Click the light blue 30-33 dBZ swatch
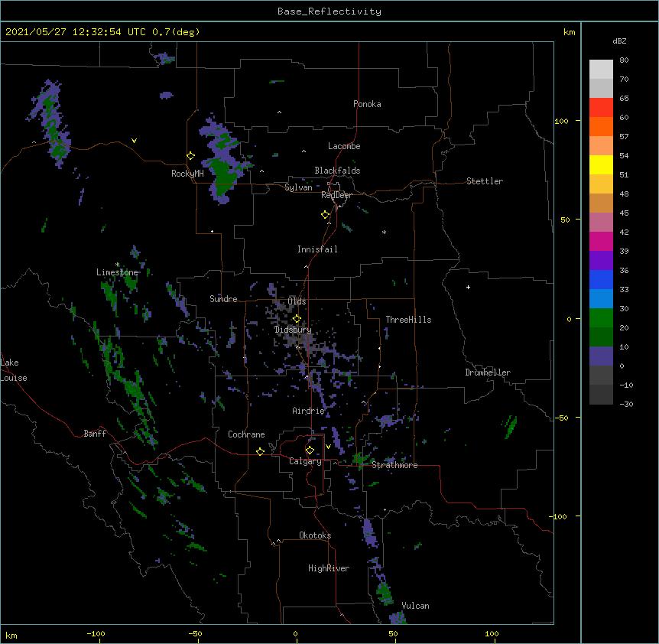Viewport: 659px width, 644px height. (x=601, y=298)
